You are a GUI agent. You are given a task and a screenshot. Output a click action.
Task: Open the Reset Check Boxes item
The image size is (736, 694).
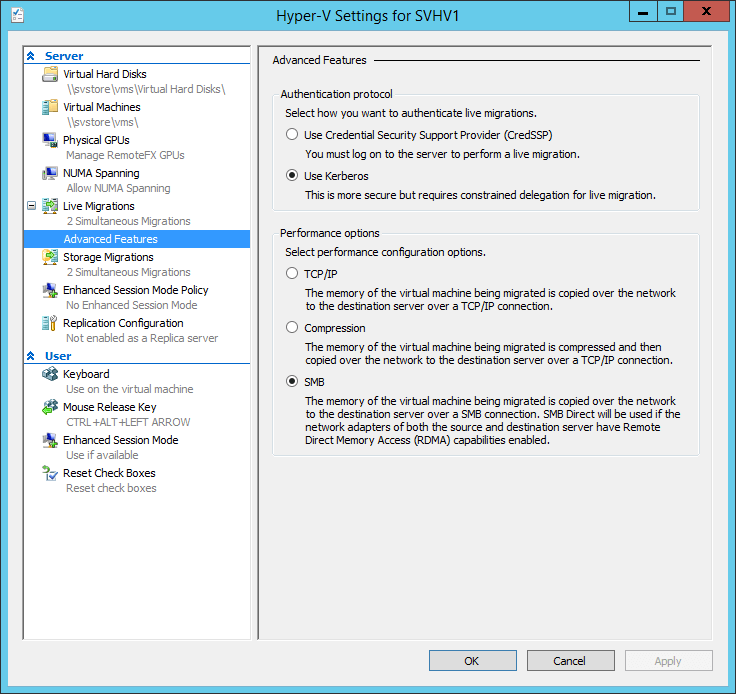coord(109,473)
